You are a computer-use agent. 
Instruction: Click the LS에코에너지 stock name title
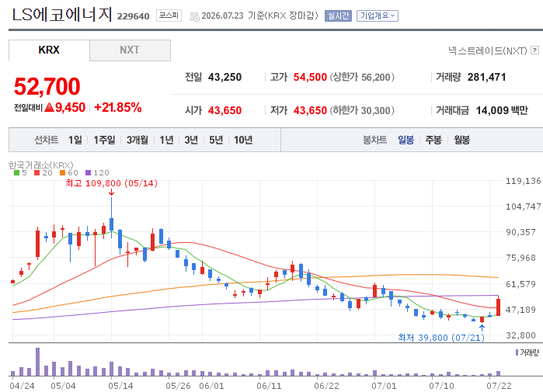62,15
